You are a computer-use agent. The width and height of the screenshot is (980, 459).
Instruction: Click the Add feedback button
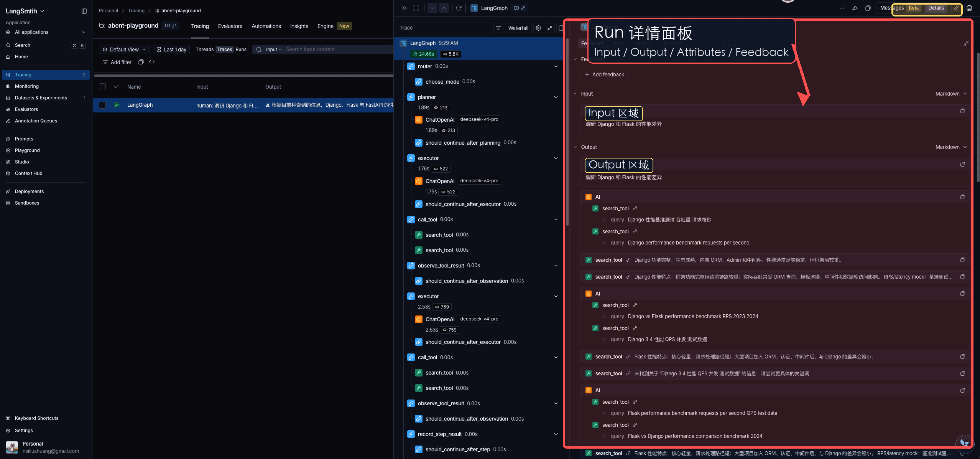tap(604, 74)
